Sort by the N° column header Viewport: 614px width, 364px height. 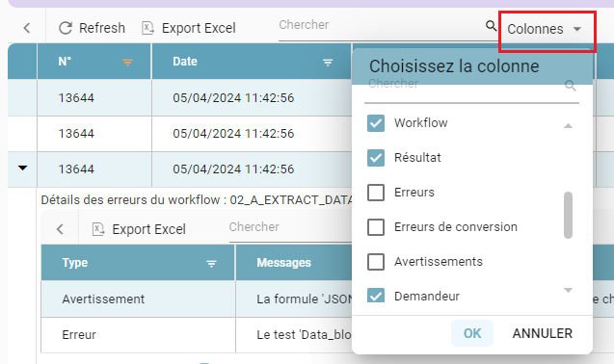point(65,62)
